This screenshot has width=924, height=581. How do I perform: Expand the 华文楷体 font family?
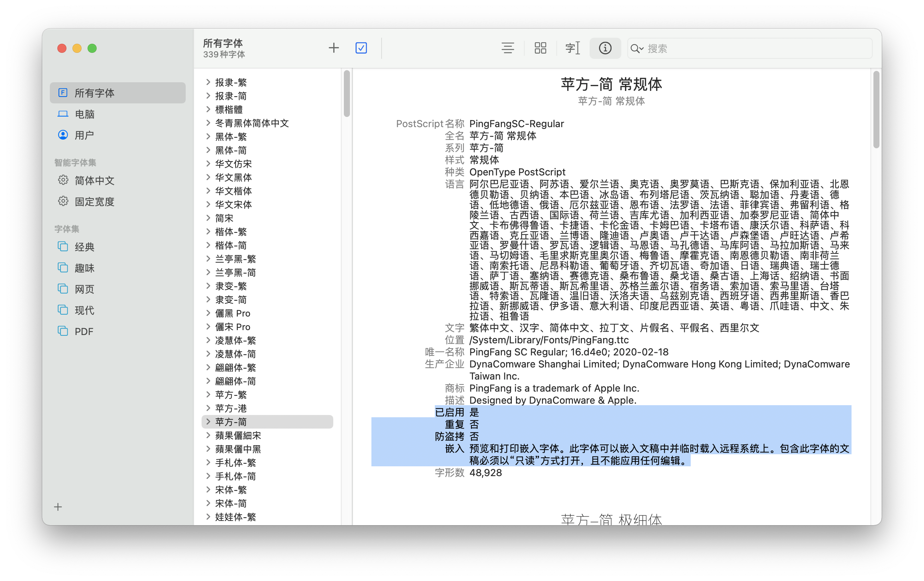tap(208, 191)
